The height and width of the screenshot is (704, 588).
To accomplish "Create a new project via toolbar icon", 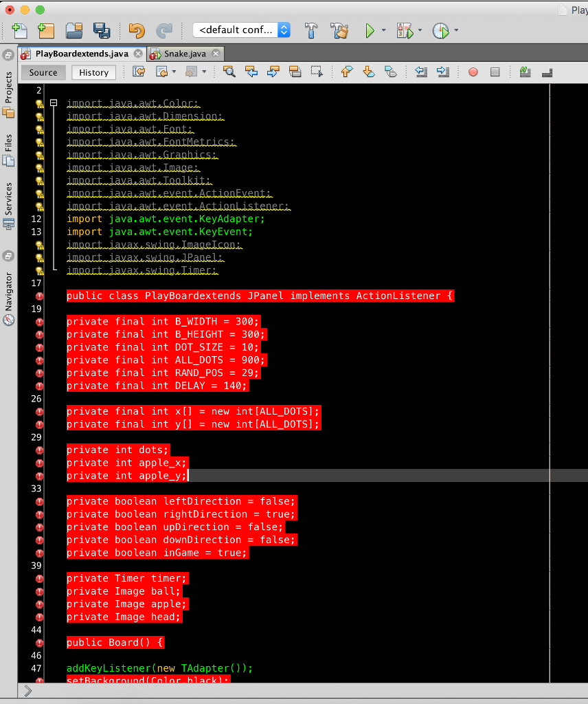I will point(45,30).
